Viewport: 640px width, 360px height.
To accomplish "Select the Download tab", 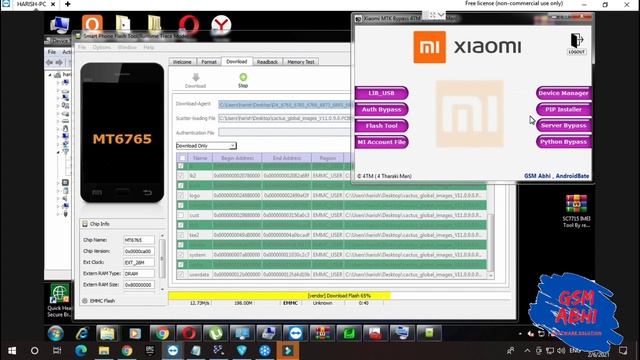I will point(237,61).
